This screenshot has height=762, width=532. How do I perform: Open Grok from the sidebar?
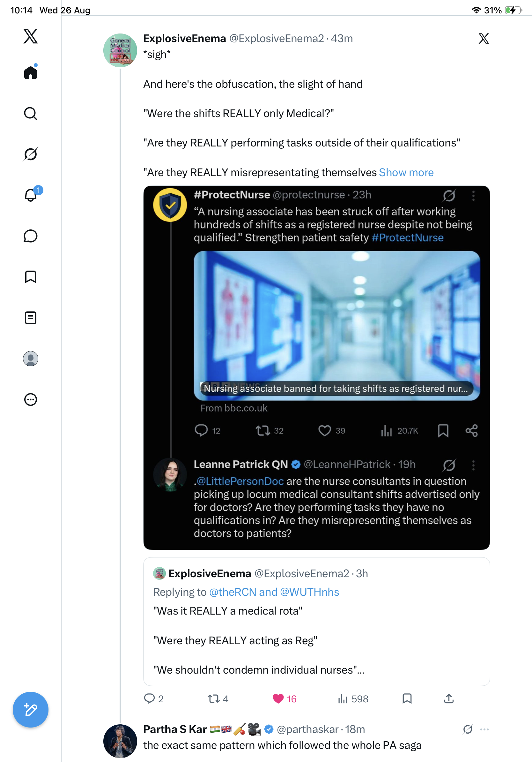pos(31,154)
